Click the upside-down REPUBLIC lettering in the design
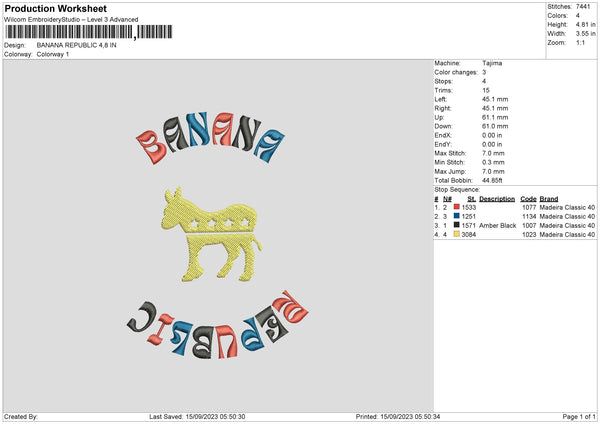 217,325
